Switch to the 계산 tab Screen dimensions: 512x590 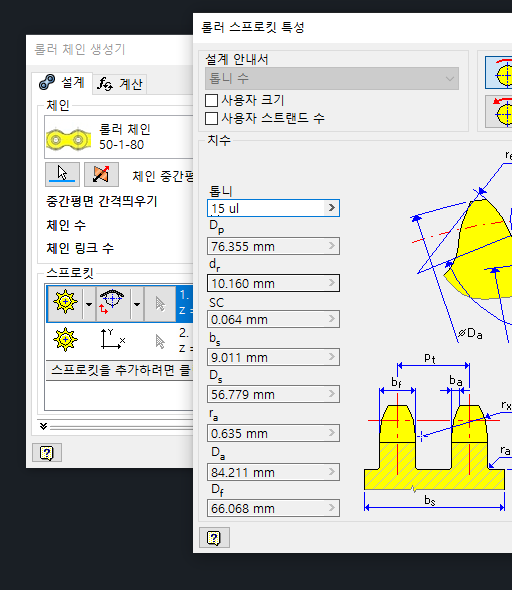(x=120, y=84)
